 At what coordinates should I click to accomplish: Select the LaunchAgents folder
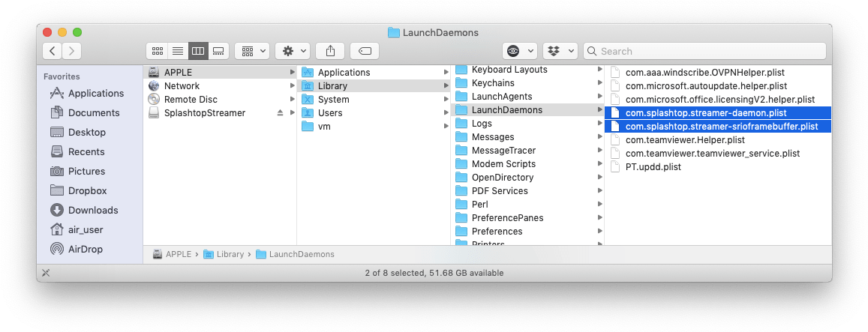point(527,96)
